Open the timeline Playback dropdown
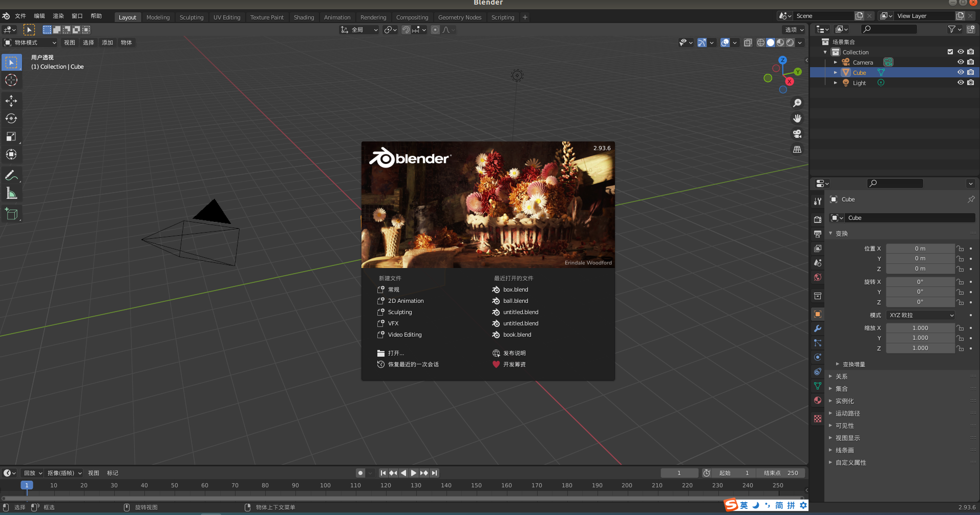This screenshot has height=515, width=980. click(33, 473)
